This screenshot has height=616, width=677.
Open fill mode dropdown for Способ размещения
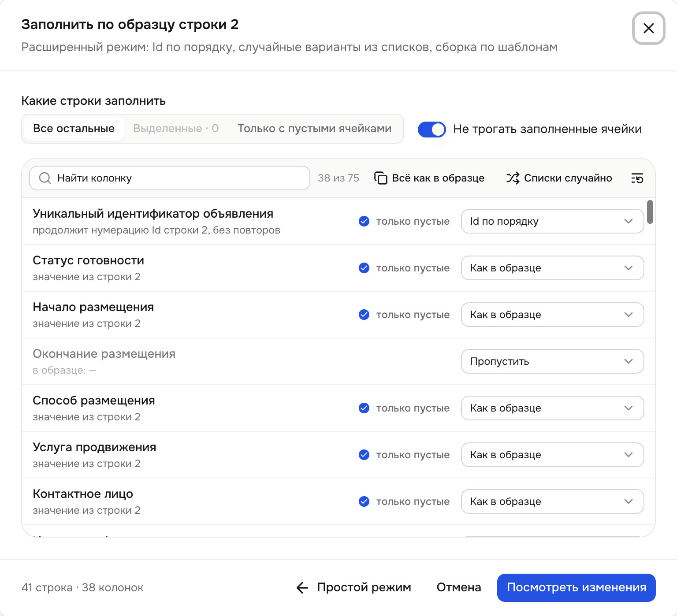click(552, 408)
